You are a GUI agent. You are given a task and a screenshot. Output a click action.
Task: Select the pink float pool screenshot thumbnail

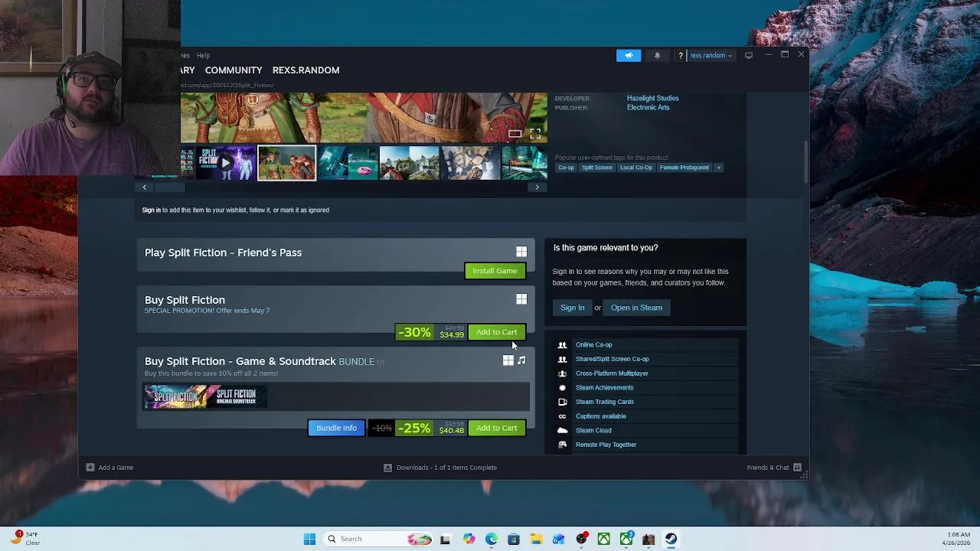[x=348, y=163]
